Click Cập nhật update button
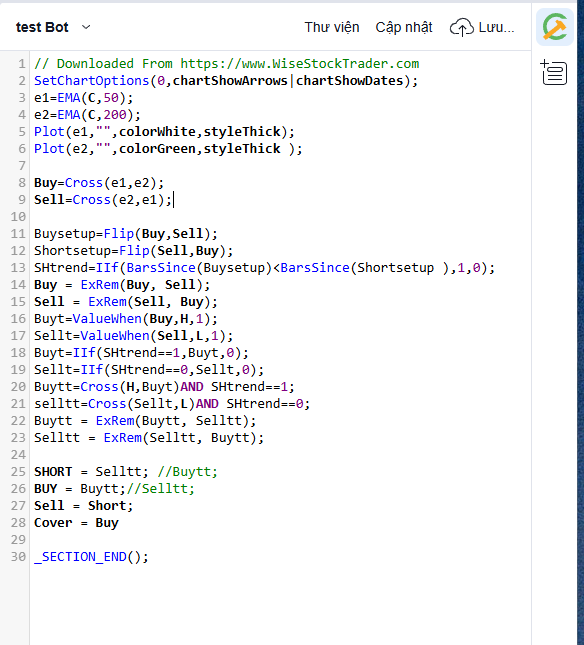This screenshot has width=584, height=645. [x=404, y=27]
